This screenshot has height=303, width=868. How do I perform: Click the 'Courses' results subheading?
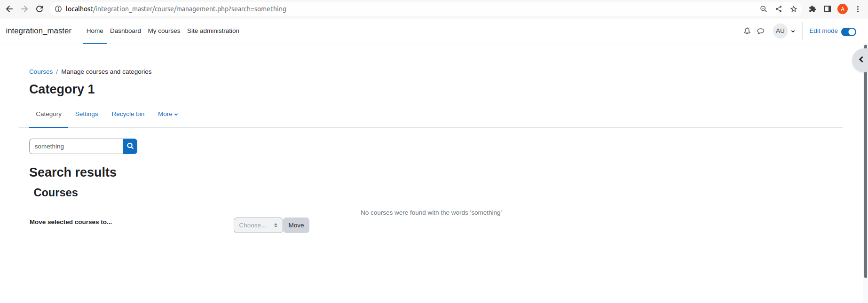[56, 193]
